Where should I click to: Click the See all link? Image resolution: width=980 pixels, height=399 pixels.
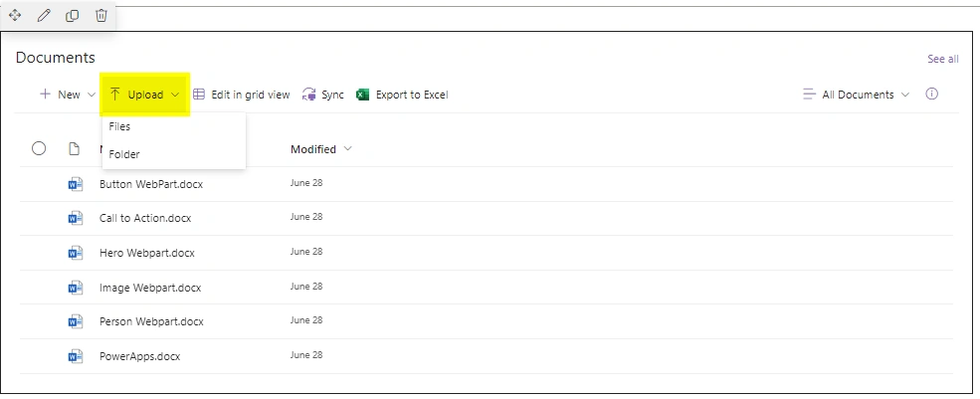coord(943,59)
